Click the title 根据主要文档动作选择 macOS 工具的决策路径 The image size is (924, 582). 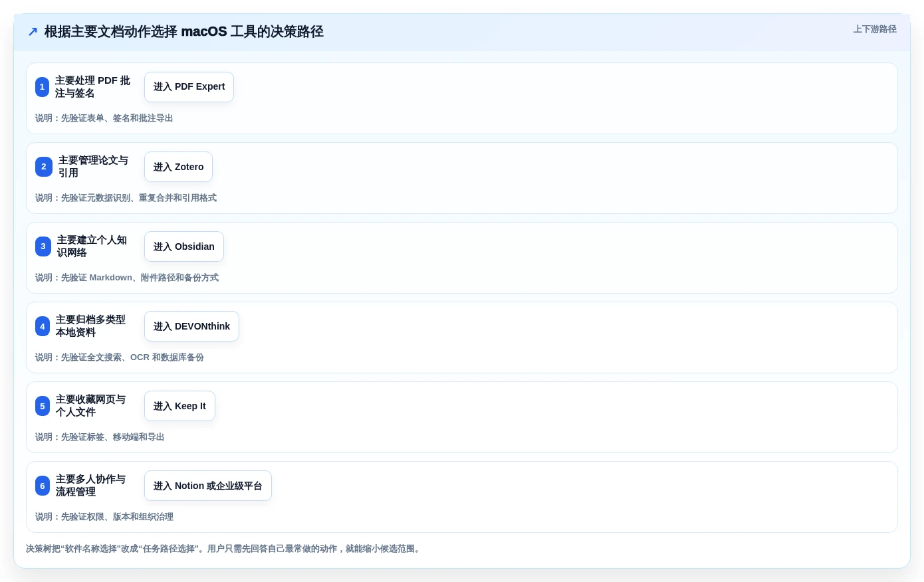click(184, 32)
